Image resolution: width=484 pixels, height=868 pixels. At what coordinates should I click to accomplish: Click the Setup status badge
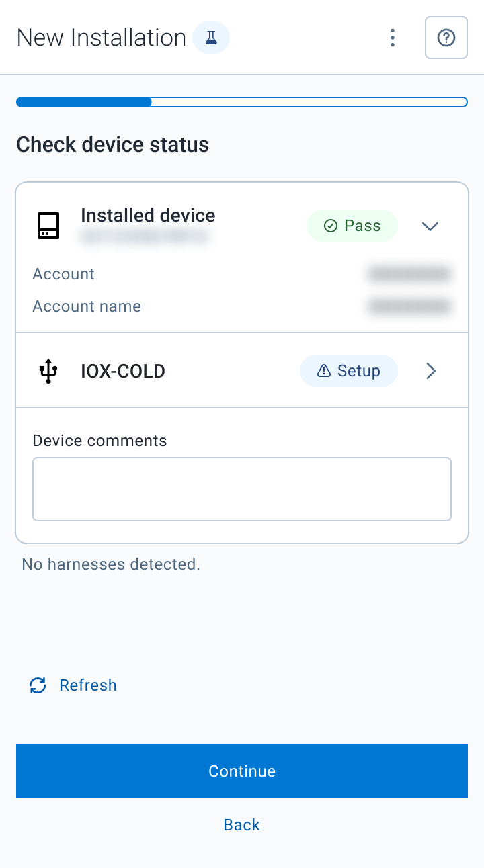tap(349, 371)
